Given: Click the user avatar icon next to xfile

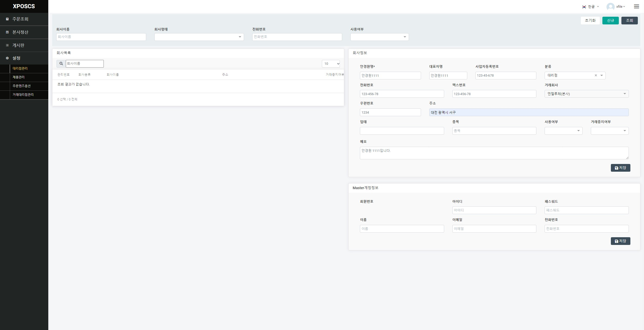Looking at the screenshot, I should pos(610,7).
